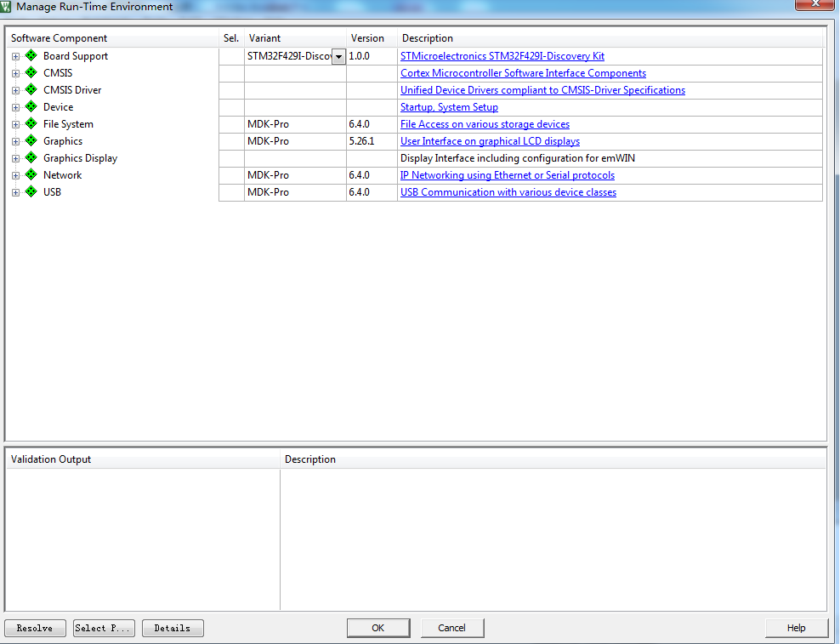The height and width of the screenshot is (644, 840).
Task: Expand the Graphics Display tree node
Action: pyautogui.click(x=15, y=159)
